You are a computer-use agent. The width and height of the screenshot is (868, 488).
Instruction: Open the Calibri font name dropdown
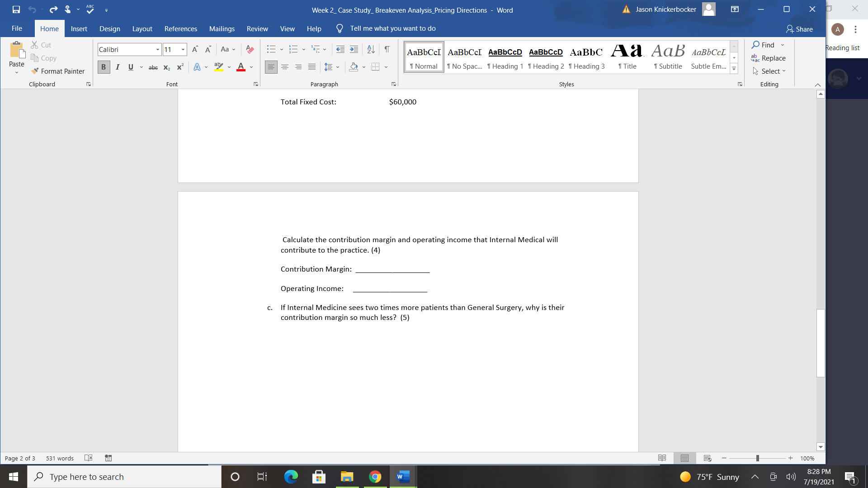pos(157,50)
